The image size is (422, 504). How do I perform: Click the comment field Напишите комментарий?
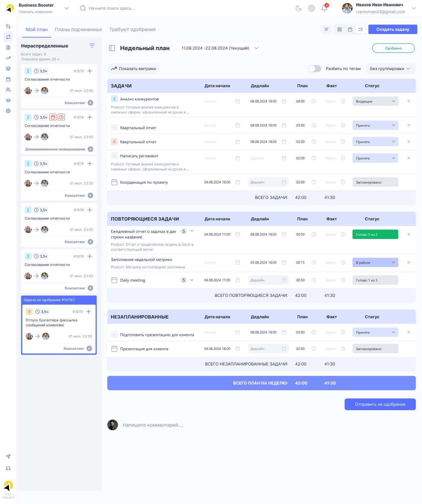[153, 425]
